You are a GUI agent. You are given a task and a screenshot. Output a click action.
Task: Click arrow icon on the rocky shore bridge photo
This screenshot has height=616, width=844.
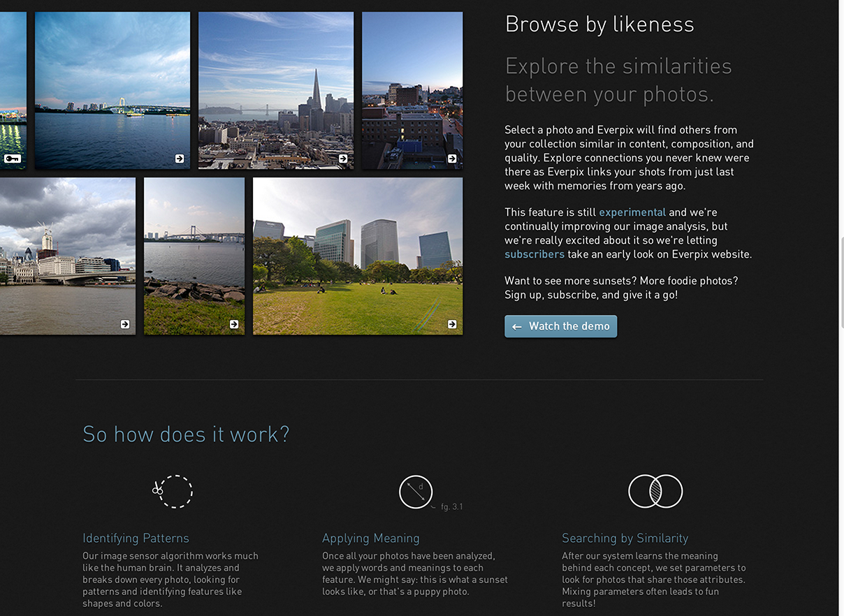234,324
